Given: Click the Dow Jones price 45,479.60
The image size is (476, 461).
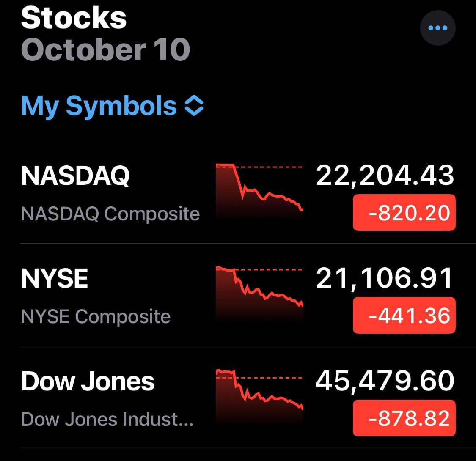Looking at the screenshot, I should coord(385,381).
